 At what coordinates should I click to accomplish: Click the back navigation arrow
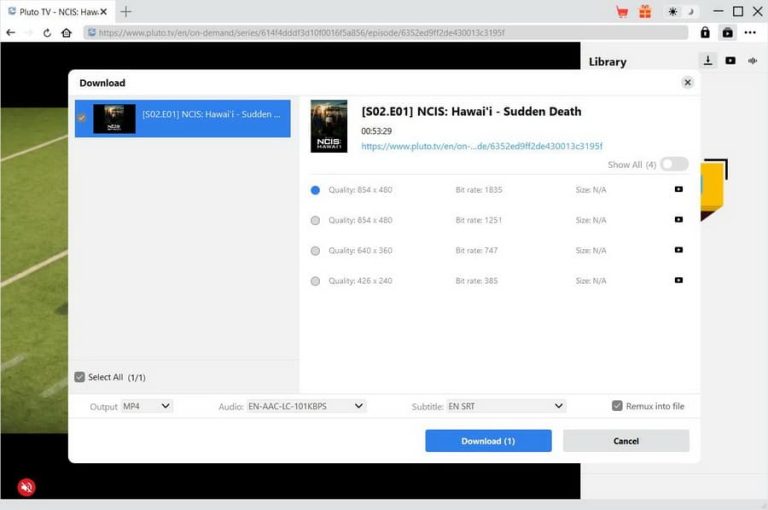(x=10, y=33)
